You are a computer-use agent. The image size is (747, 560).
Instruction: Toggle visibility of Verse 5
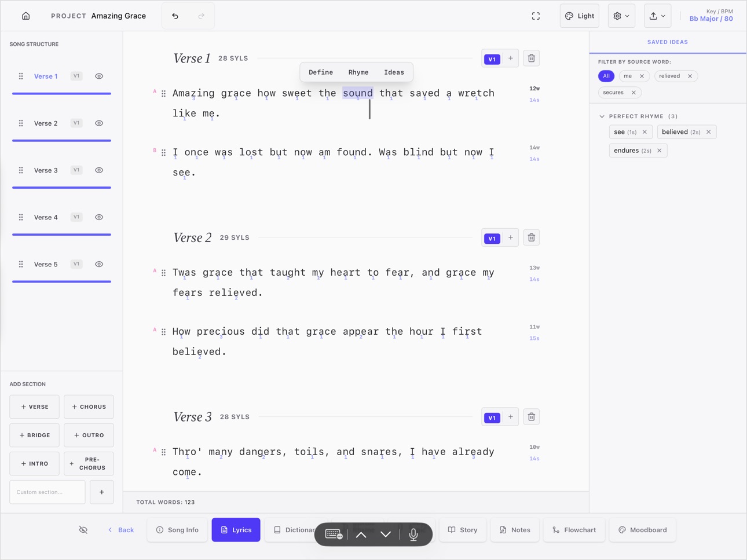tap(99, 264)
